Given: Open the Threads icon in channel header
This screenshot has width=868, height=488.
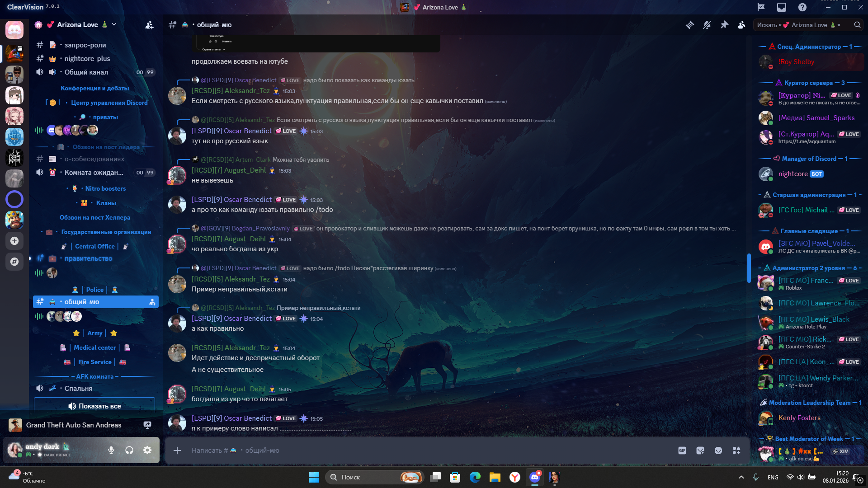Looking at the screenshot, I should coord(689,25).
